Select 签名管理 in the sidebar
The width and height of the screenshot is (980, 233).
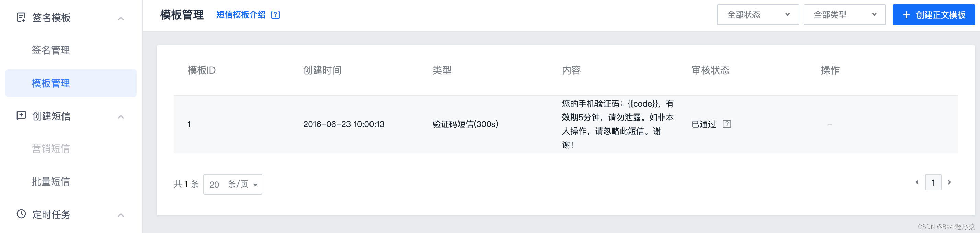coord(50,50)
